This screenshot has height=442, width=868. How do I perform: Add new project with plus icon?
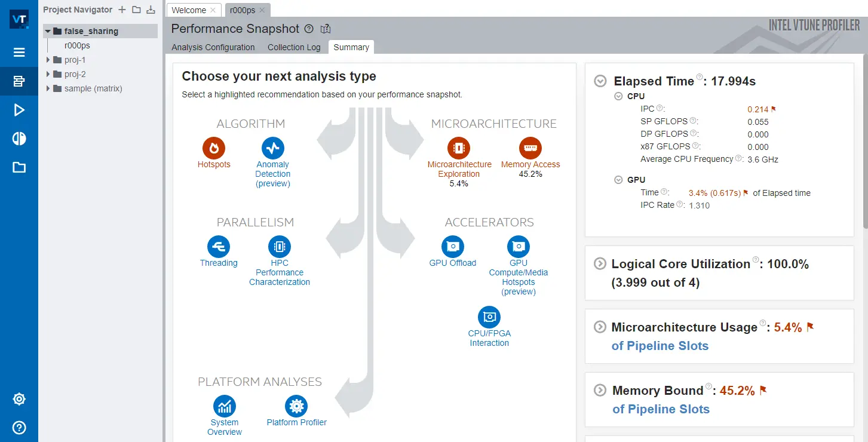pos(122,10)
